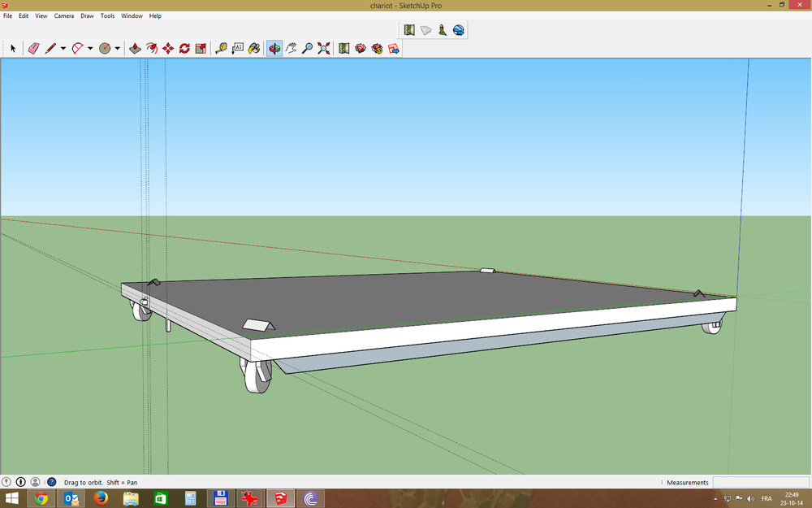Activate the Push/Pull tool
Screen dimensions: 812x508
[135, 49]
